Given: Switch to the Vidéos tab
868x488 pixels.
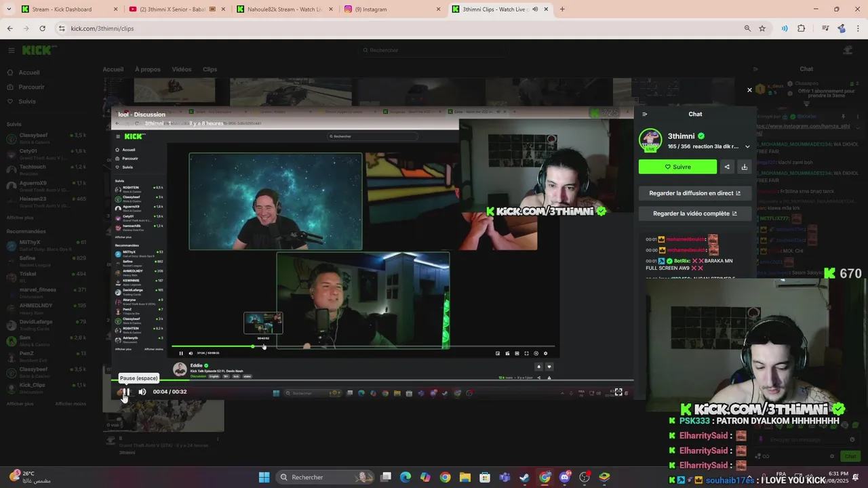Looking at the screenshot, I should (182, 69).
